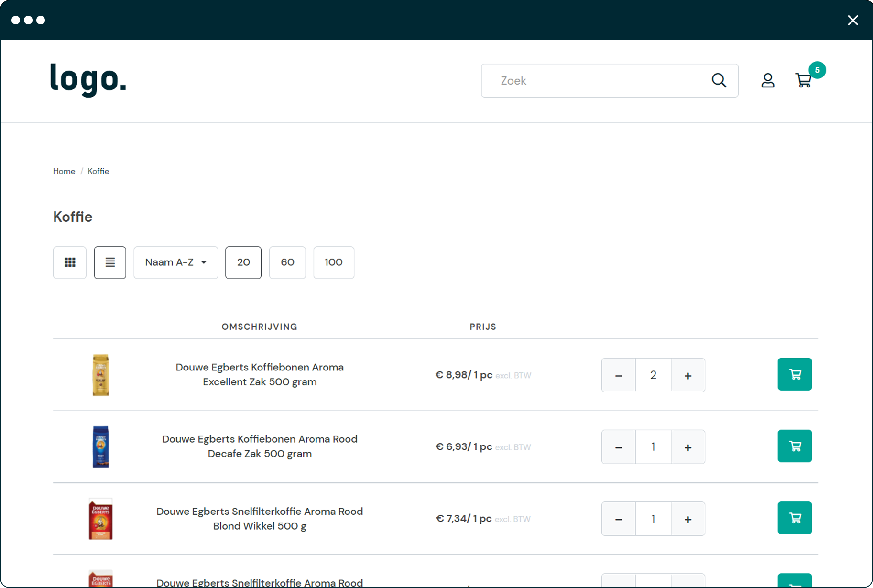Click the logo to go home
873x588 pixels.
click(x=88, y=79)
